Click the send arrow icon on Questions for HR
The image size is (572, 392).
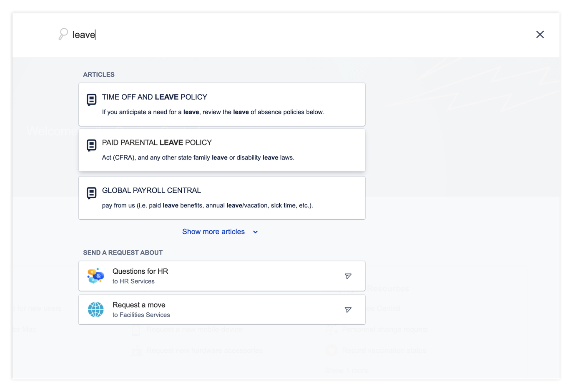tap(348, 276)
